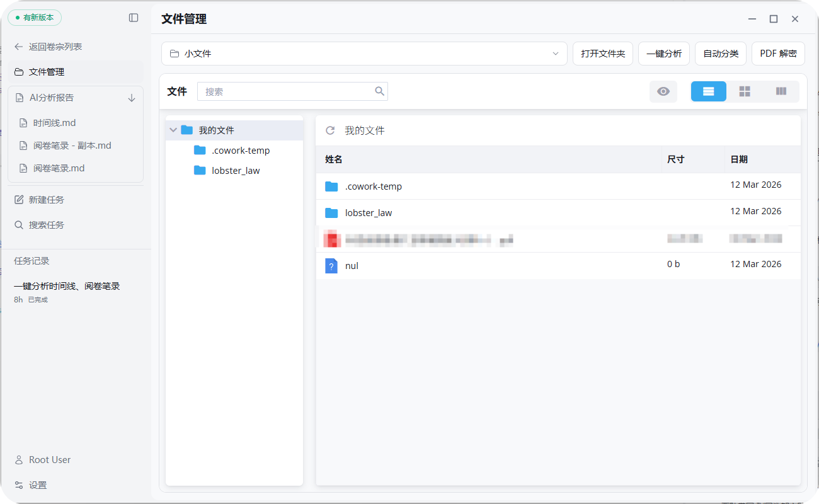Click the 一键分析 button

pos(663,54)
